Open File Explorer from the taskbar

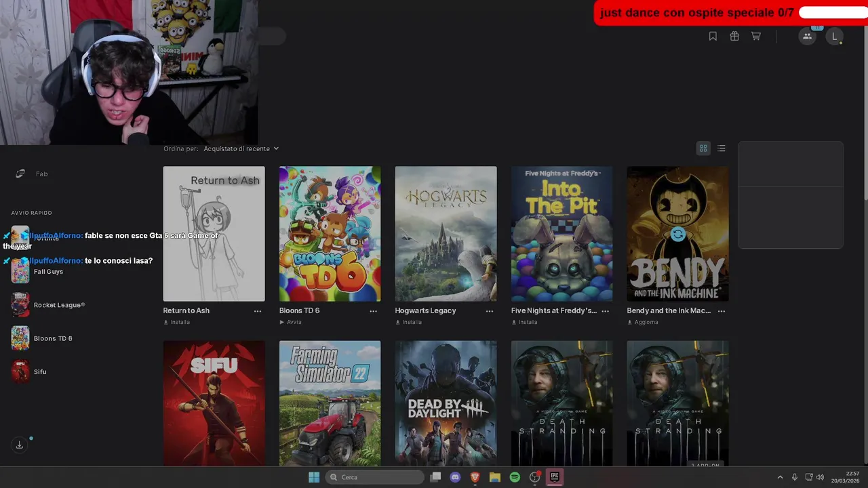(x=495, y=477)
